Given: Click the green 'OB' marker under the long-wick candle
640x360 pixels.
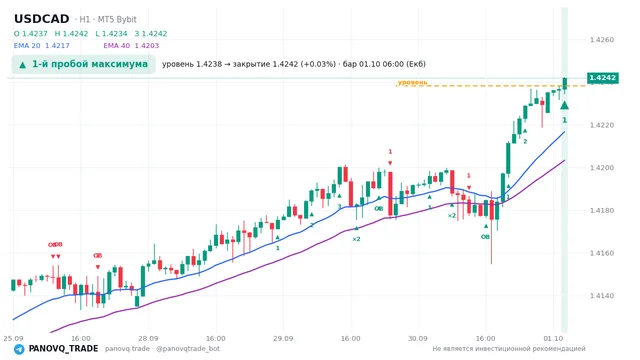Looking at the screenshot, I should coord(485,237).
